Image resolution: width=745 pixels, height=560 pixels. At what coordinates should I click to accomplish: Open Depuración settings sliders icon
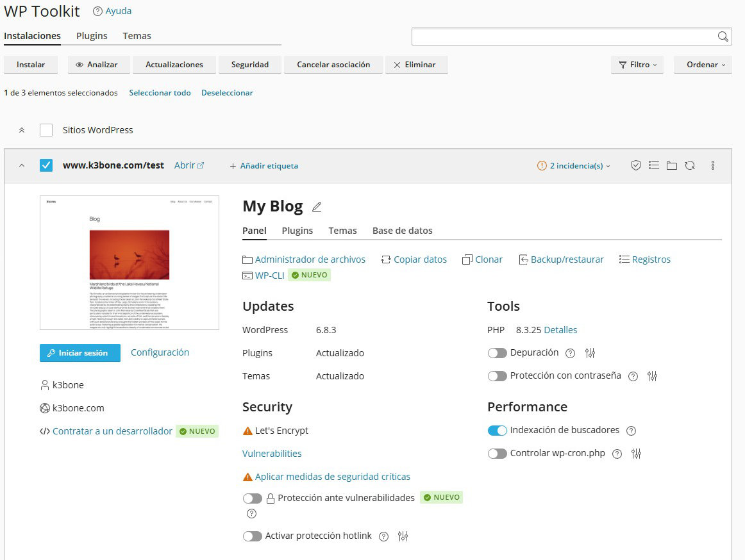pyautogui.click(x=590, y=353)
